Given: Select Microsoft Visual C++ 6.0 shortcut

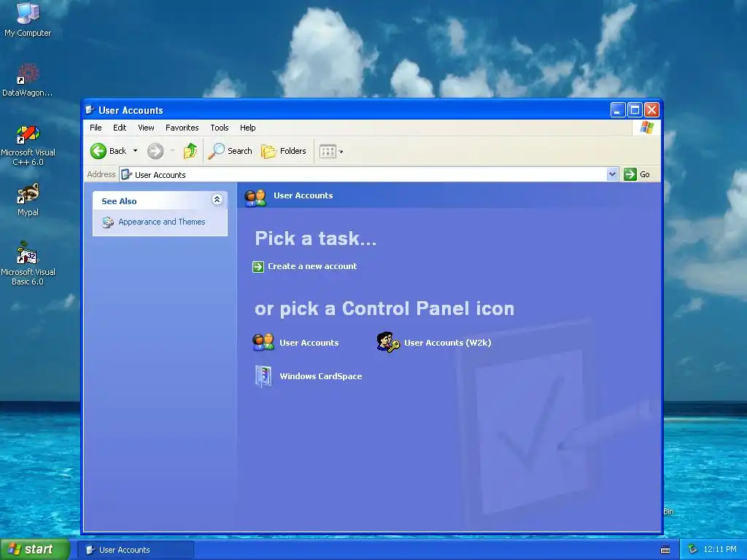Looking at the screenshot, I should 28,145.
